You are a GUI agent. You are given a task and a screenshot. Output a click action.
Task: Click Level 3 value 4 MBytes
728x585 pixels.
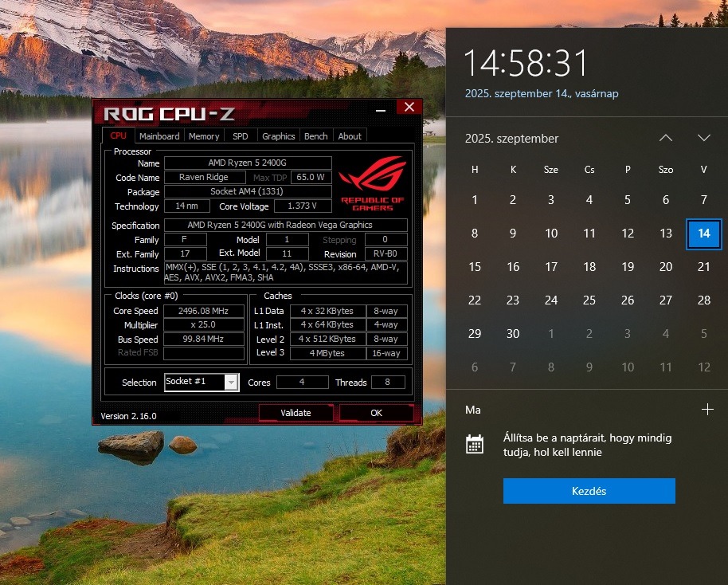[328, 353]
